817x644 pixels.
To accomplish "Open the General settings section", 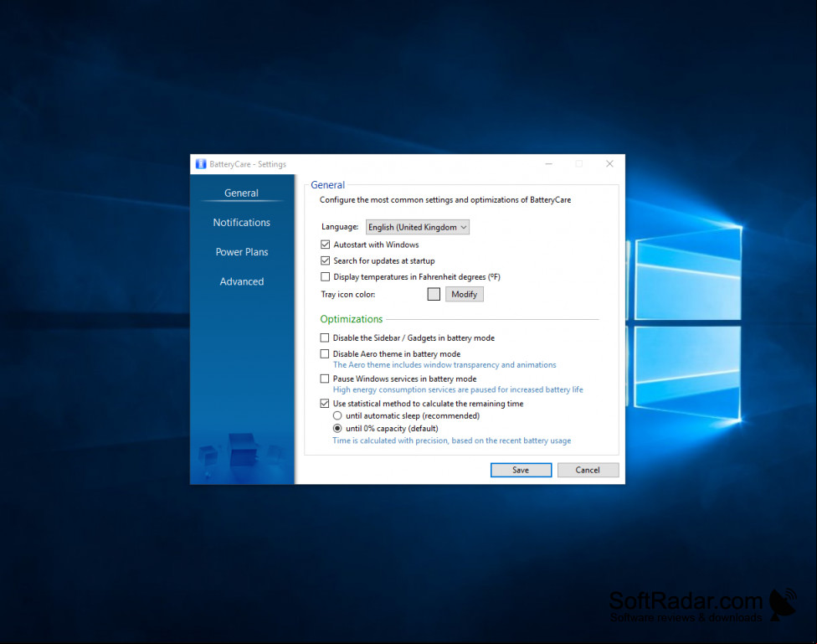I will point(241,193).
